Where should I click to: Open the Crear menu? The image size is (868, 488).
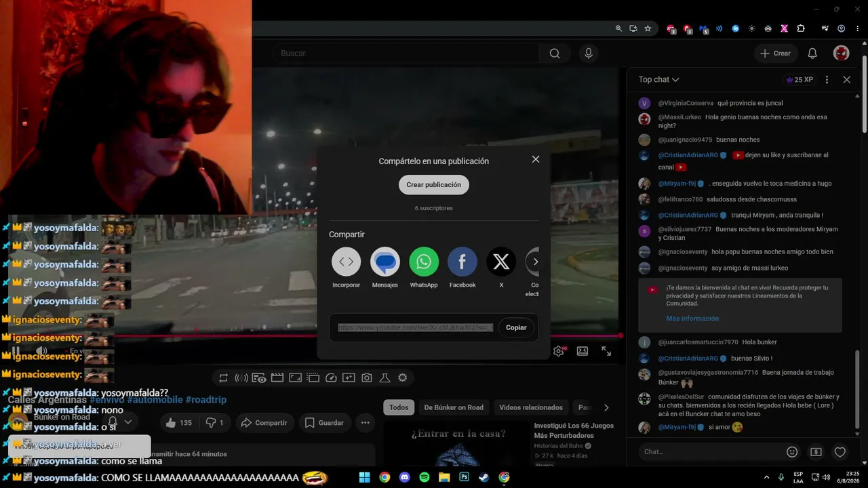tap(776, 54)
